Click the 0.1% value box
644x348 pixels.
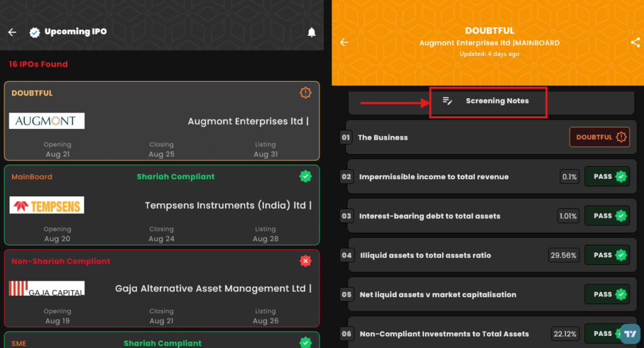[x=569, y=177]
